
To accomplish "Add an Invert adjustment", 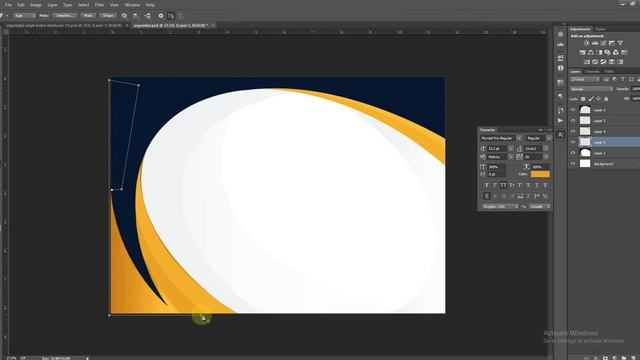I will [587, 62].
